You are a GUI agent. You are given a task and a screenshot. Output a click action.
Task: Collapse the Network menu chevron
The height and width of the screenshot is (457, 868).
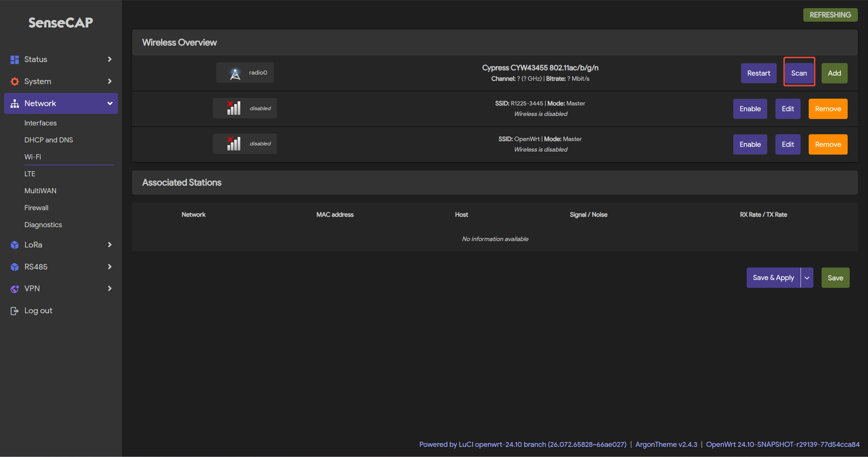point(110,103)
